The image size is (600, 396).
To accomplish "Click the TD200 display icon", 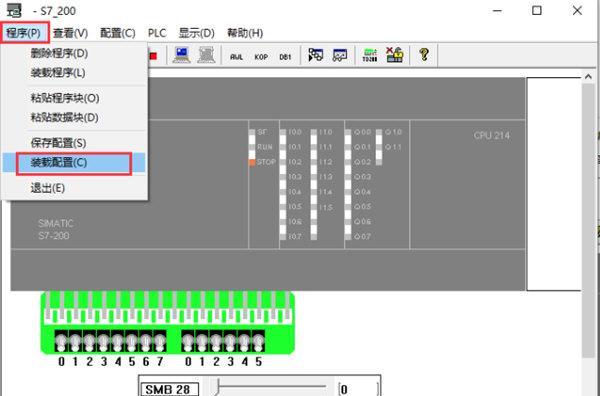I will [370, 55].
